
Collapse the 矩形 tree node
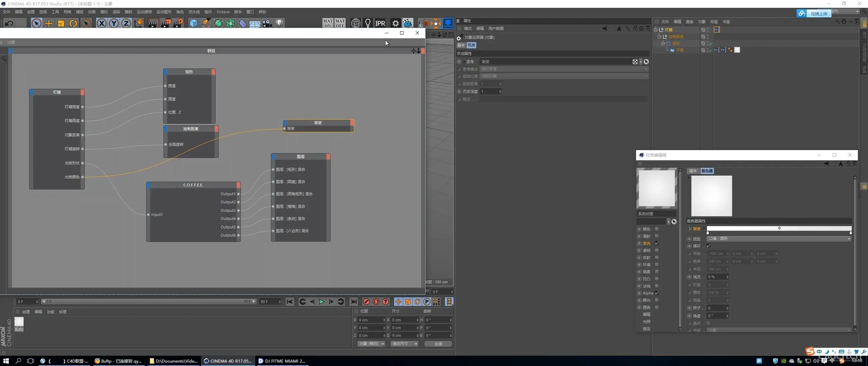coord(663,43)
